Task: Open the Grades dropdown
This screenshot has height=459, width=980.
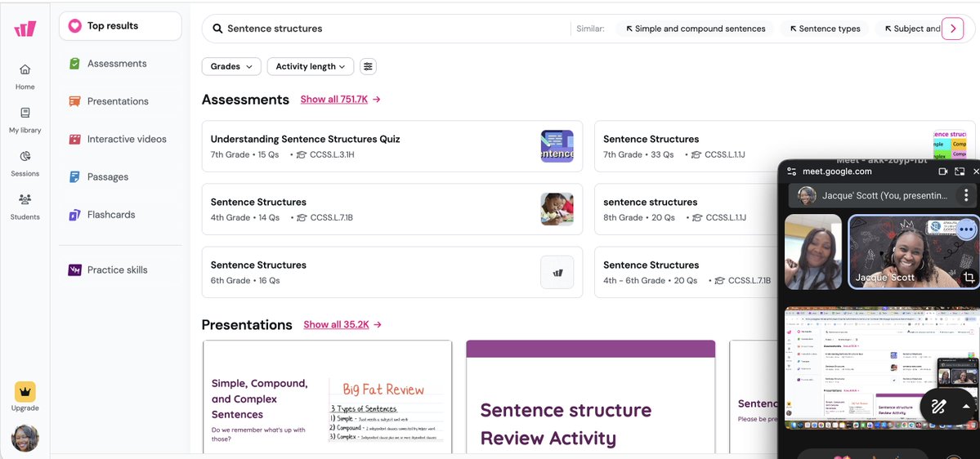Action: pyautogui.click(x=231, y=66)
